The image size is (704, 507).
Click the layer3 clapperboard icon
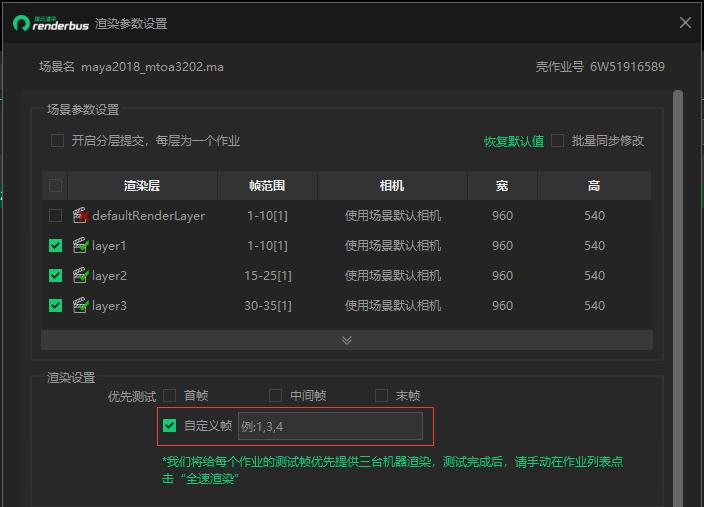click(80, 305)
